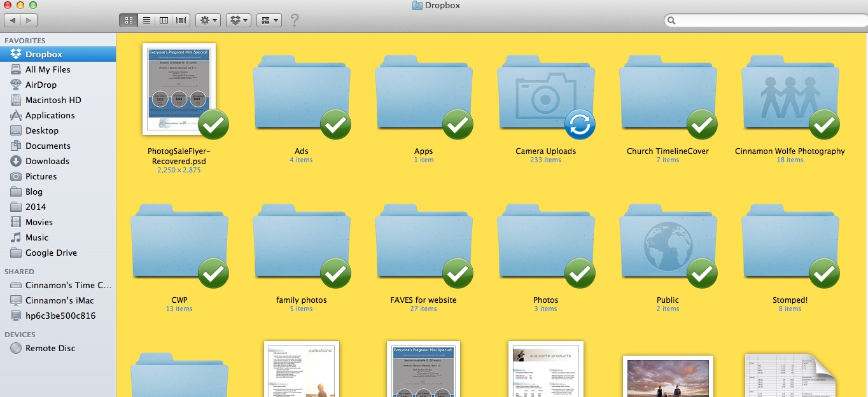
Task: Go back to previous folder
Action: (x=12, y=20)
